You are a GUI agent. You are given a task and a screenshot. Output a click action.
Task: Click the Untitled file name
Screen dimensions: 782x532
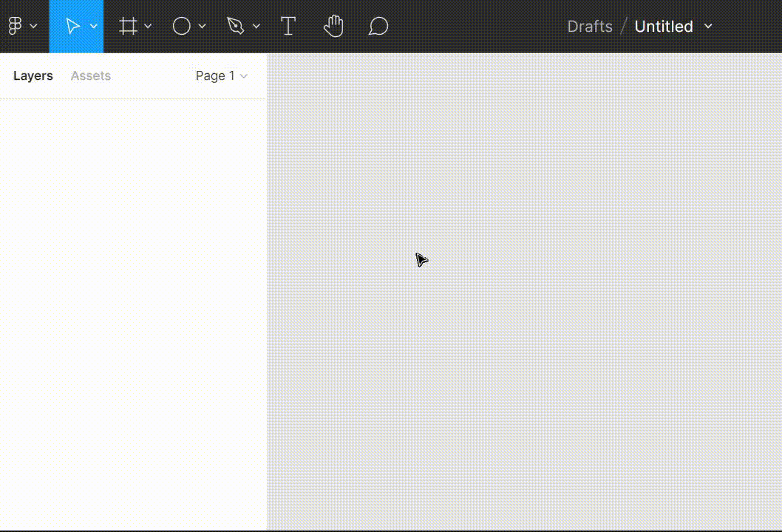(x=664, y=26)
